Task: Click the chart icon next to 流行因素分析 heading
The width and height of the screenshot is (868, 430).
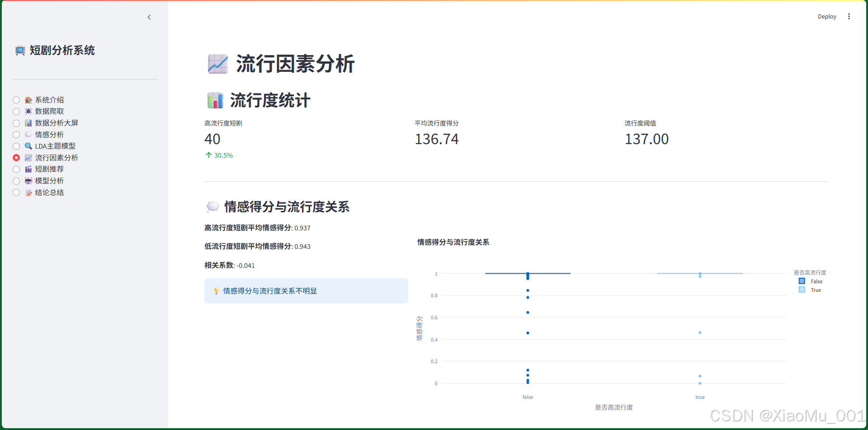Action: (x=217, y=64)
